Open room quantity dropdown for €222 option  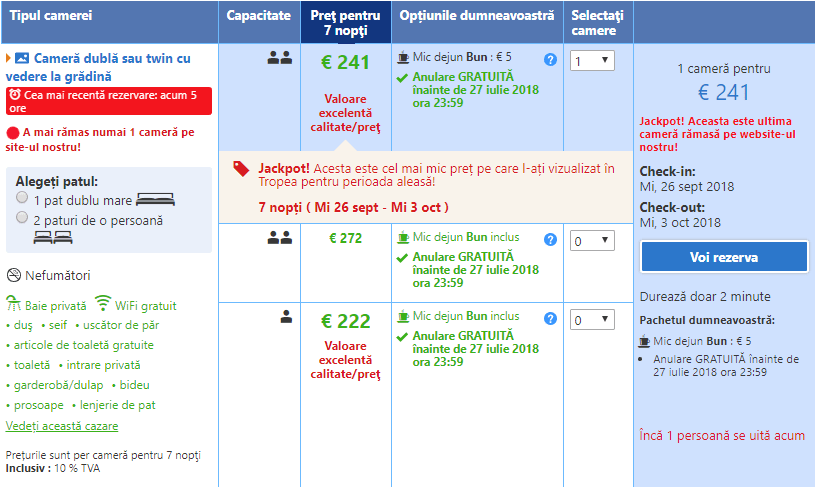pos(592,321)
